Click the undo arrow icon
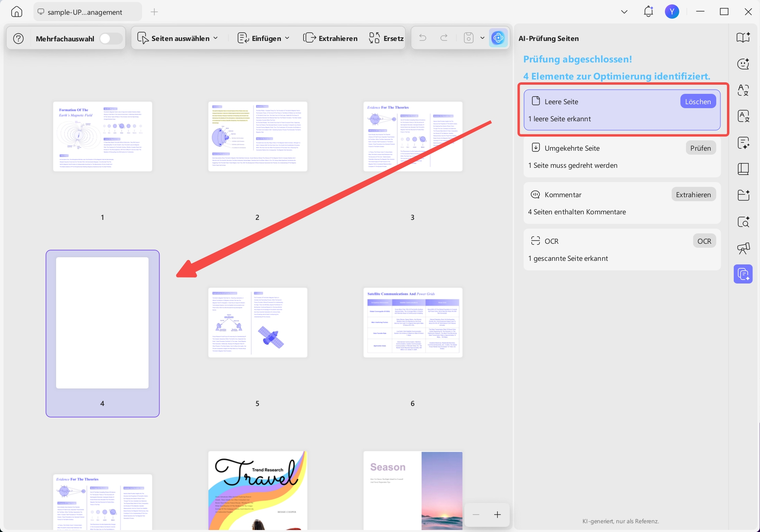Viewport: 760px width, 532px height. point(423,38)
